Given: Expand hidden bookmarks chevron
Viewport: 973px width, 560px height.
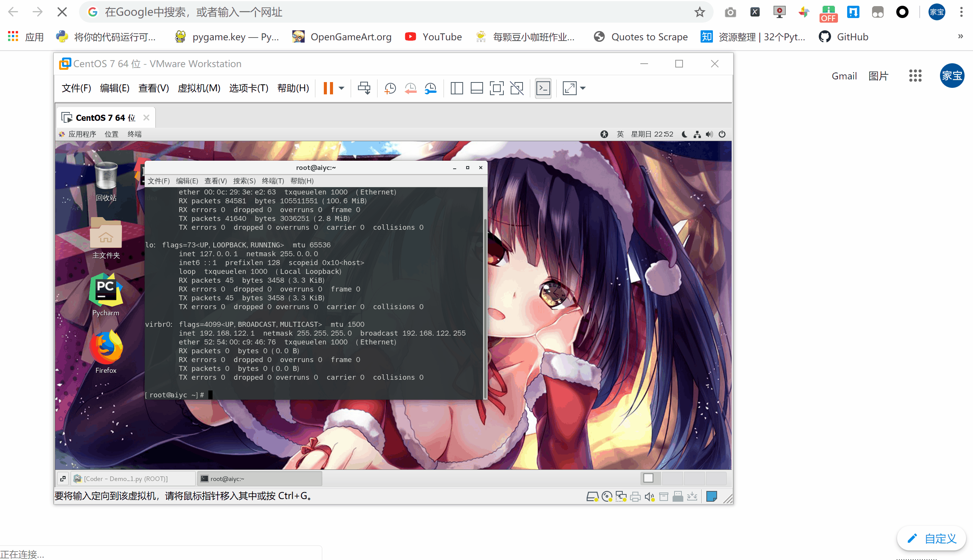Looking at the screenshot, I should point(960,36).
